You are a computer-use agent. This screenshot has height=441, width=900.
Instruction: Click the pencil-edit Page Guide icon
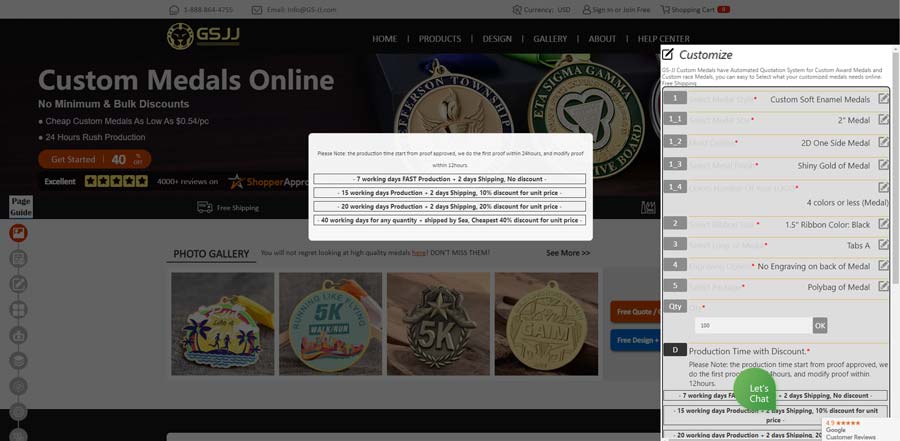[18, 284]
